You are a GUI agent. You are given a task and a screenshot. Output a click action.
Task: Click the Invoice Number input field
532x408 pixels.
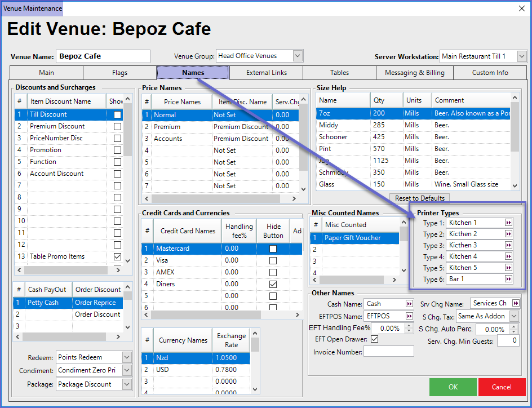pyautogui.click(x=389, y=352)
